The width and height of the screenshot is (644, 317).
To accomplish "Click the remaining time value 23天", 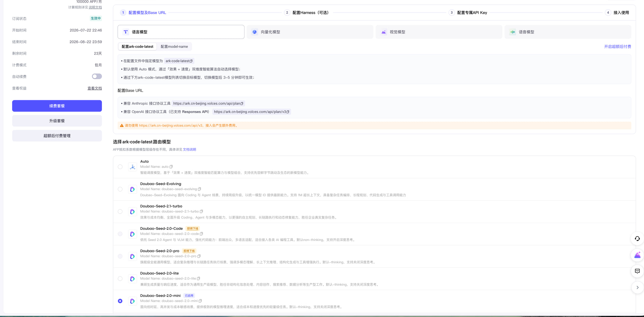I will tap(98, 53).
